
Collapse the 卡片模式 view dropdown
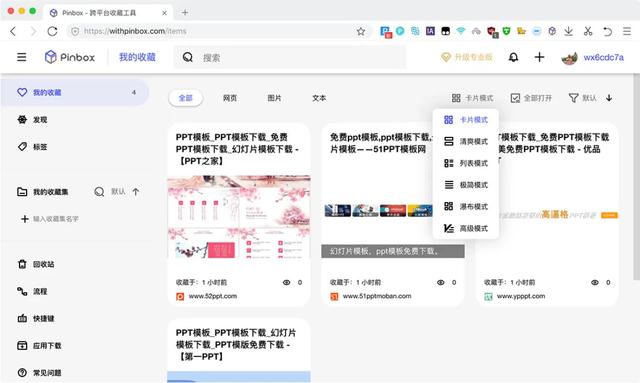point(473,98)
